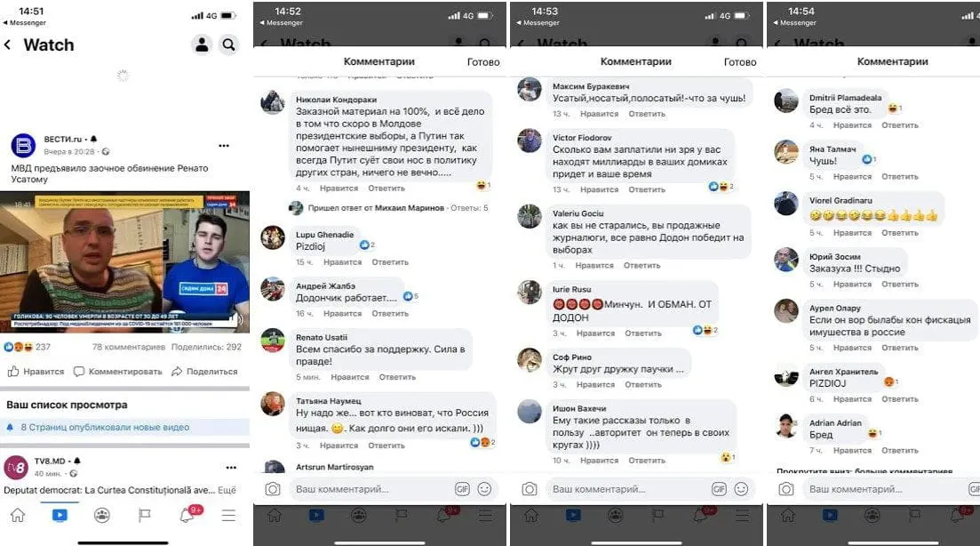Viewport: 980px width, 546px height.
Task: Open the three-dot menu on TV8.MD post
Action: [x=231, y=467]
